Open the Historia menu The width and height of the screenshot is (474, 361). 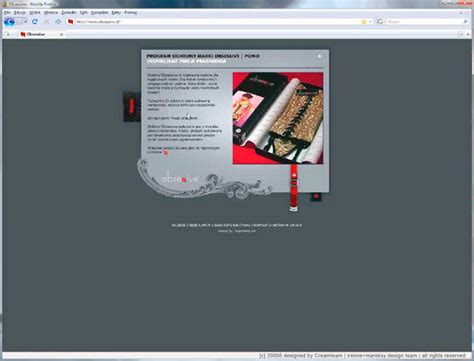(x=51, y=12)
